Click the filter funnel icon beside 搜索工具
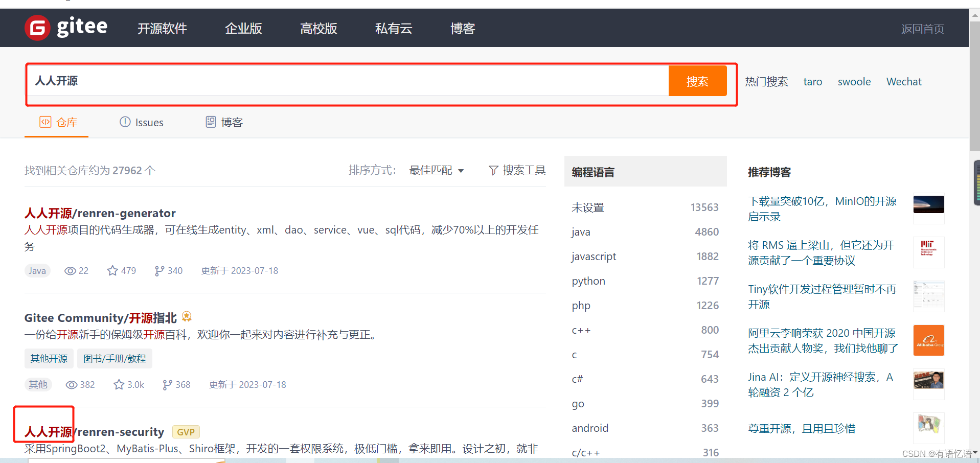Image resolution: width=980 pixels, height=463 pixels. [x=493, y=170]
